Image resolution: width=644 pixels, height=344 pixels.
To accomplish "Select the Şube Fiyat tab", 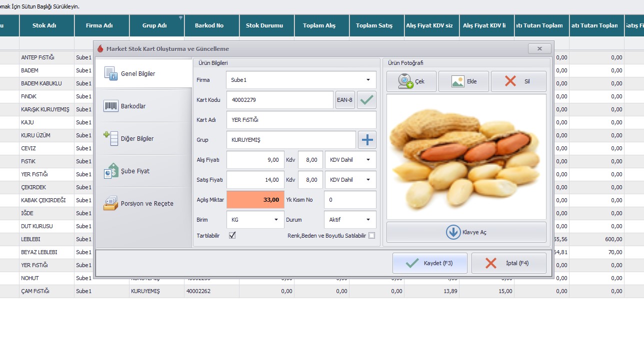I will point(143,171).
